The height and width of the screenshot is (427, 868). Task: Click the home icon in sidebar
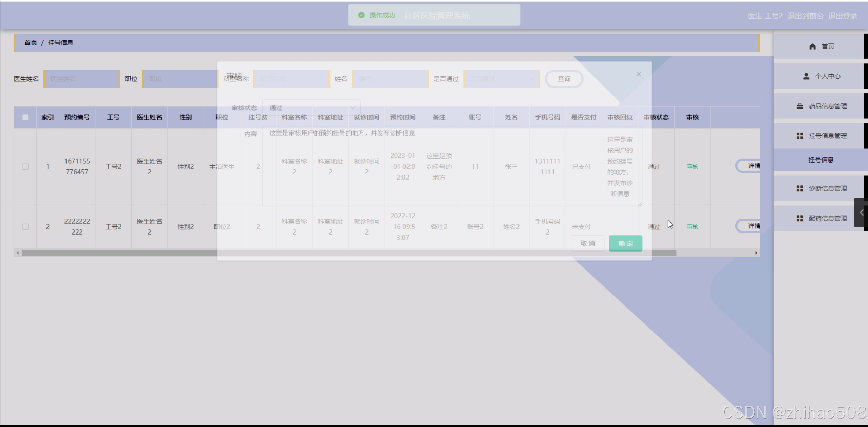pos(812,47)
